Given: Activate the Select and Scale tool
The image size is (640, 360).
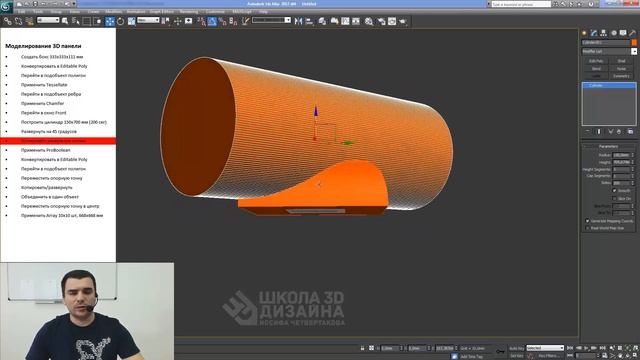Looking at the screenshot, I should click(x=131, y=21).
